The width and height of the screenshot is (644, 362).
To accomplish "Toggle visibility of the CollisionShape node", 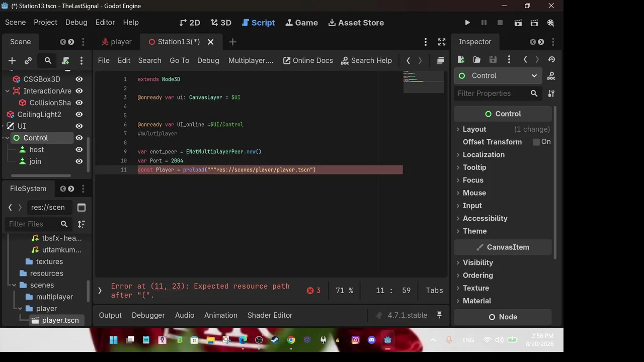I will click(79, 103).
